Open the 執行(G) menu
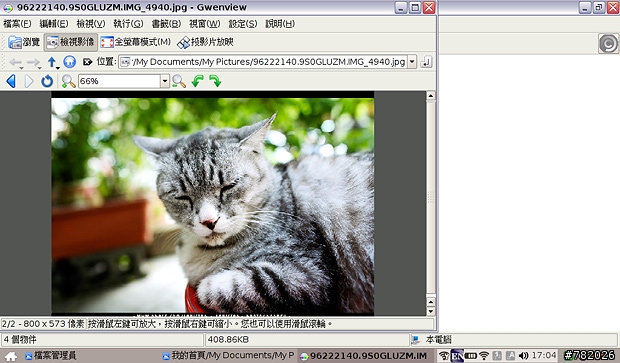 pos(128,24)
